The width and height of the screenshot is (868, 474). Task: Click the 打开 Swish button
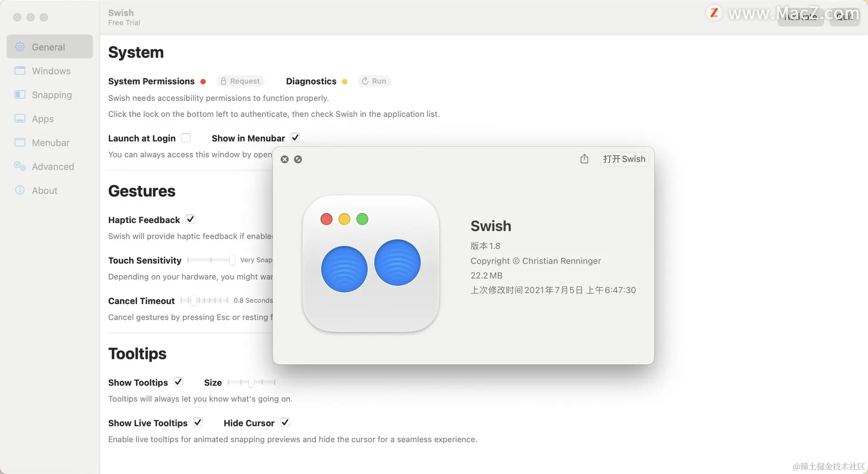click(x=624, y=159)
